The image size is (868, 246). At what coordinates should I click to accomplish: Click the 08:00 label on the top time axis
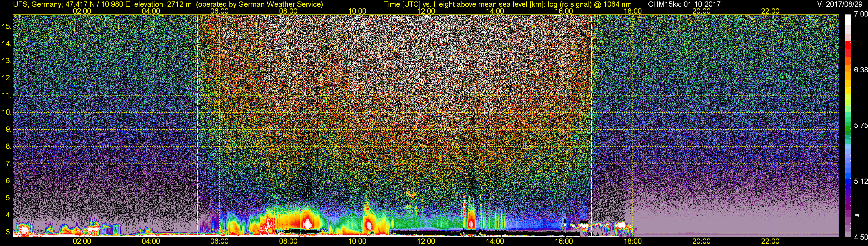pyautogui.click(x=288, y=11)
